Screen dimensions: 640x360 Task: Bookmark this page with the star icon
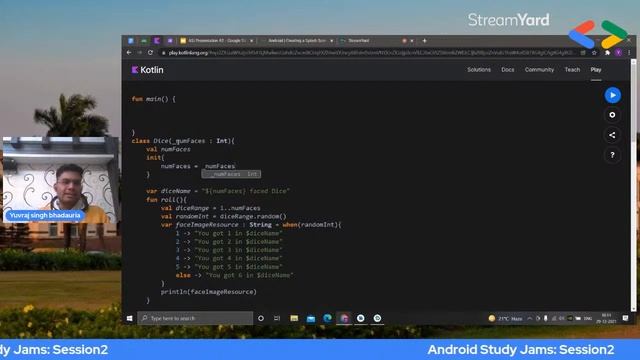(594, 53)
